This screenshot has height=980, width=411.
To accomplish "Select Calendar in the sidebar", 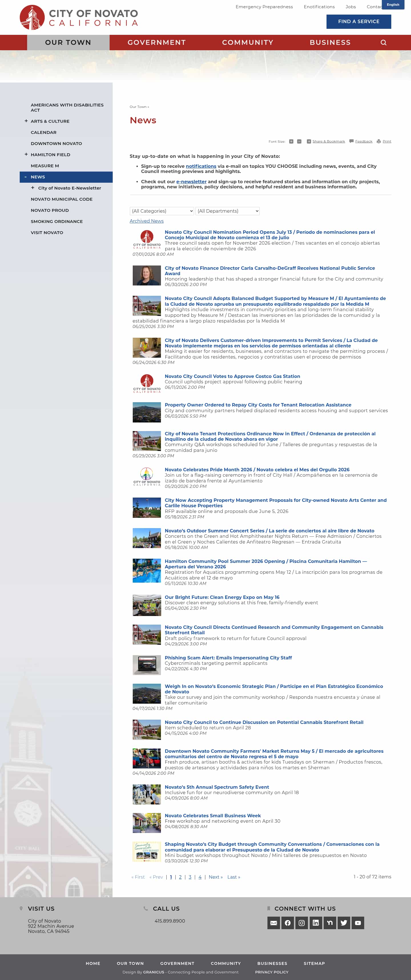I will point(43,132).
